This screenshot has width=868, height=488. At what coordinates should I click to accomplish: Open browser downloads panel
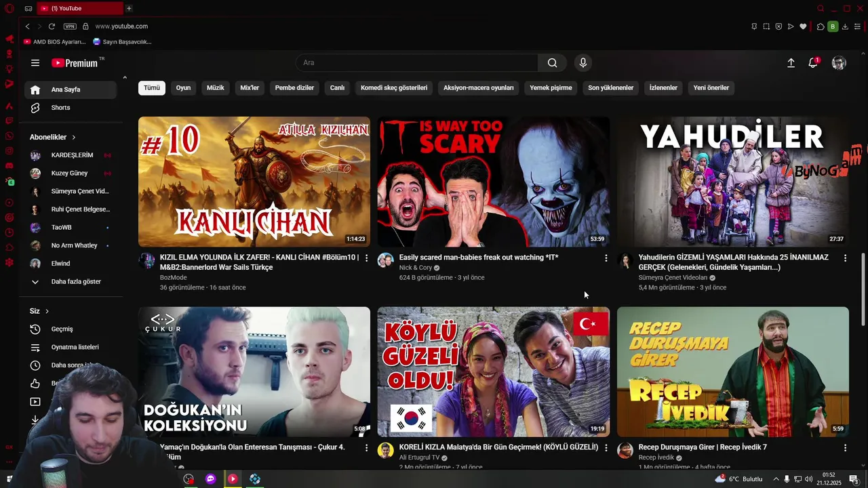coord(845,26)
